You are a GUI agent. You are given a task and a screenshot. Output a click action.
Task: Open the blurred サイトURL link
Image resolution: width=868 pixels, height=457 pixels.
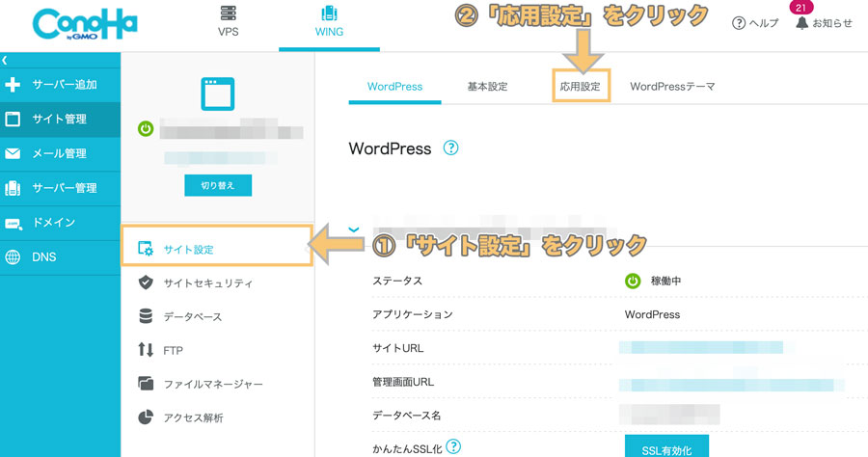(x=701, y=347)
